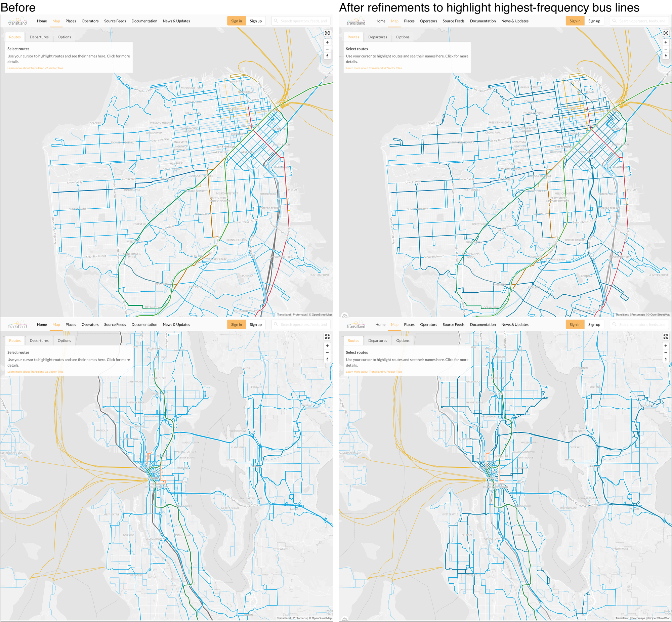Image resolution: width=672 pixels, height=622 pixels.
Task: Select the Departures tab in top-right panel
Action: click(x=378, y=37)
